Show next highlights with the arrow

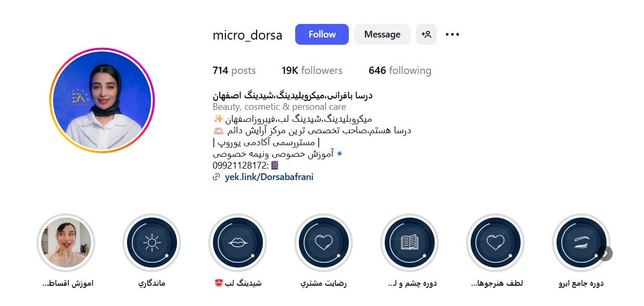[605, 253]
